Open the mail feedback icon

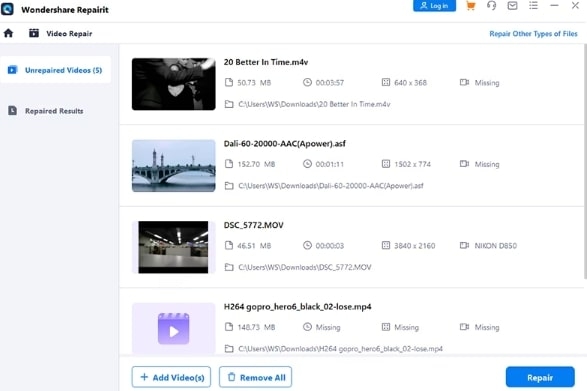click(x=513, y=6)
